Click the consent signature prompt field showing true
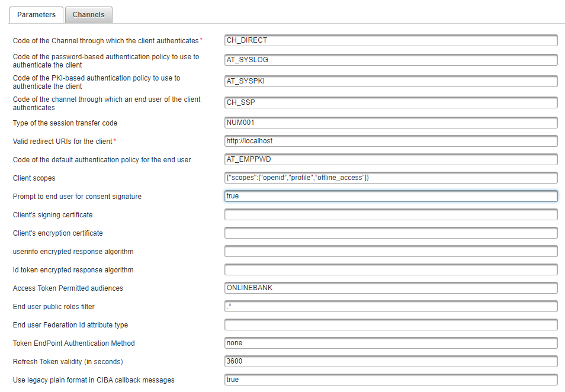The height and width of the screenshot is (392, 565). (x=390, y=196)
